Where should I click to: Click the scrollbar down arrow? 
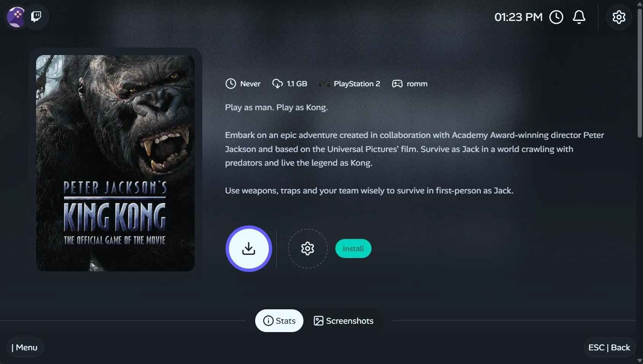coord(640,361)
